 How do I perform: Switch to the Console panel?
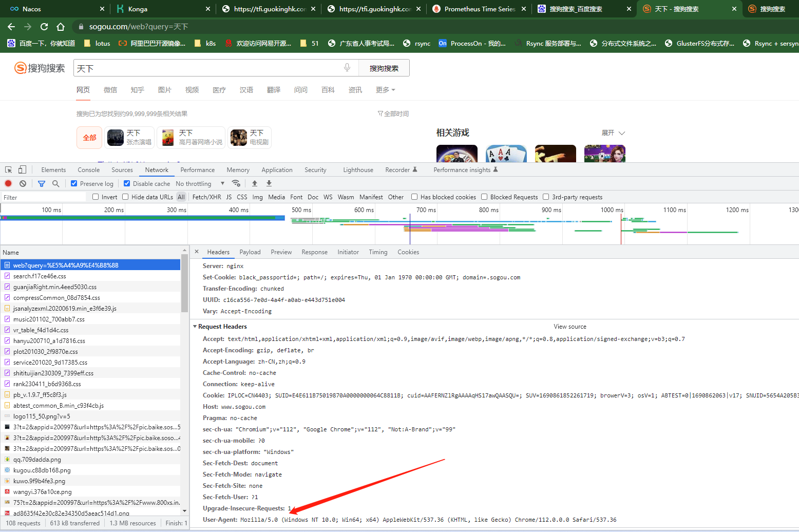[x=89, y=170]
